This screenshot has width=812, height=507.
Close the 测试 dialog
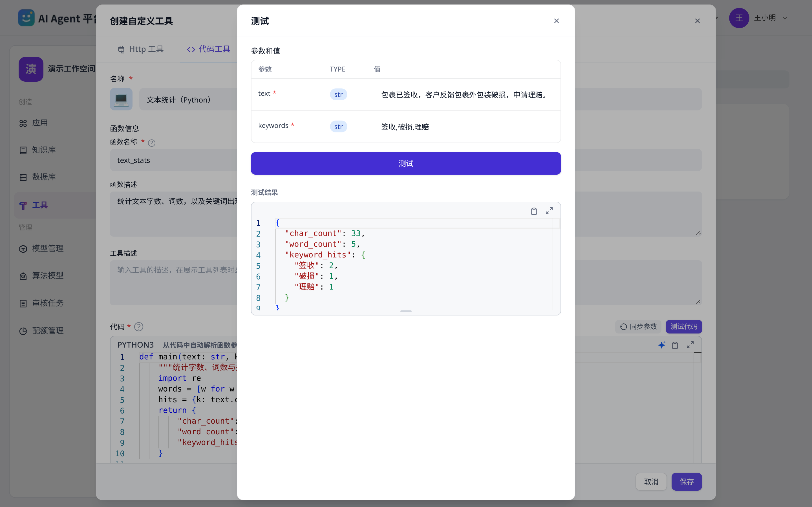click(x=556, y=21)
